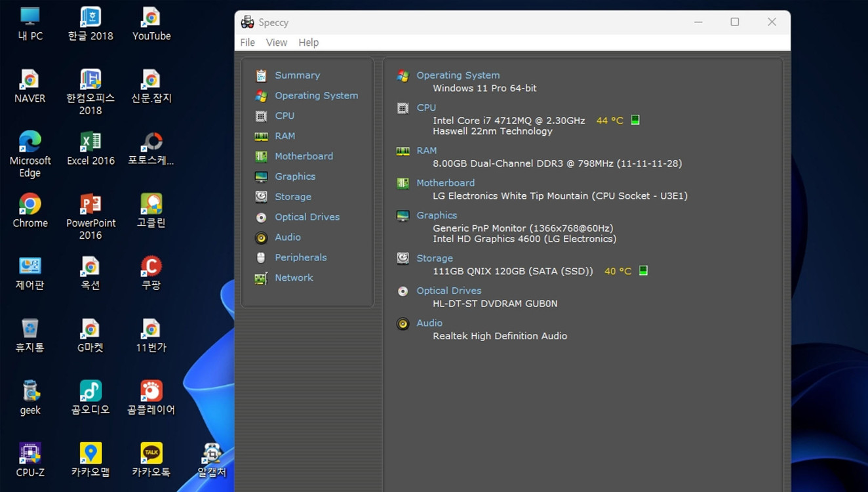Open the Summary section in Speccy sidebar
This screenshot has width=868, height=492.
[x=297, y=75]
